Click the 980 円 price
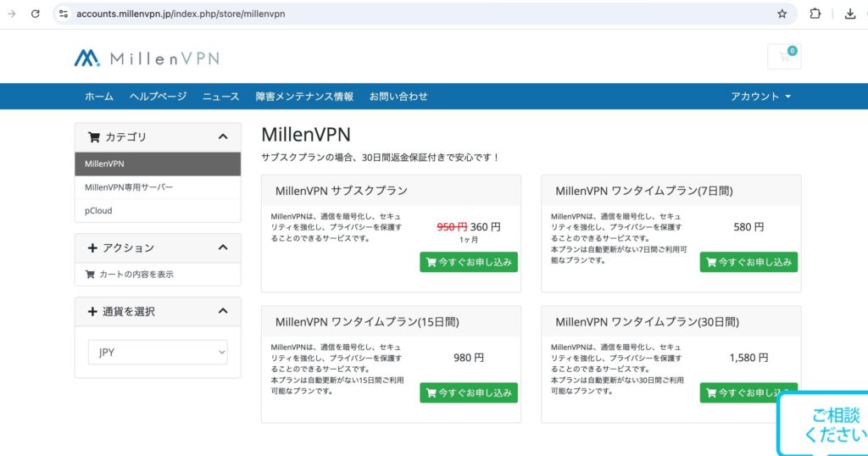This screenshot has height=456, width=868. click(469, 358)
